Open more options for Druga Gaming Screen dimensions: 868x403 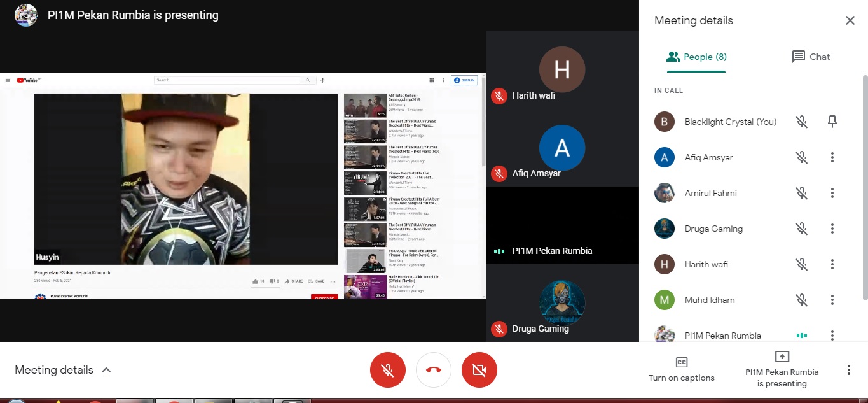832,229
